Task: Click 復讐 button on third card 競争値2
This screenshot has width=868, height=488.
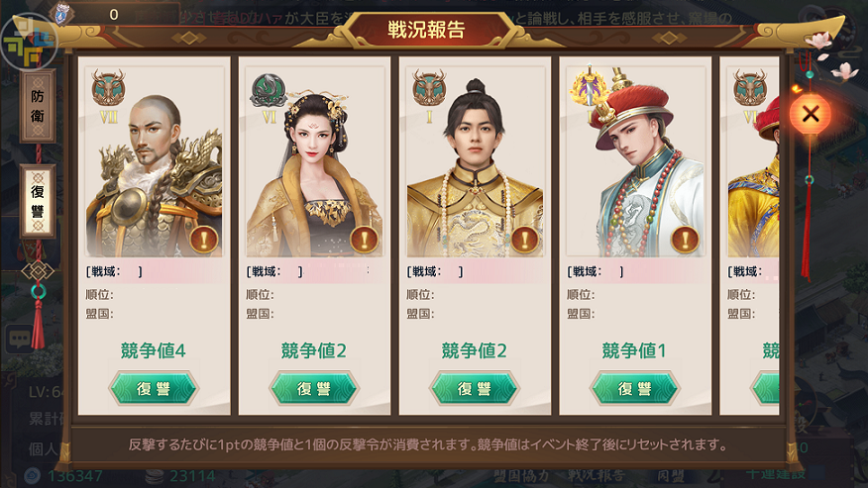Action: [x=475, y=388]
